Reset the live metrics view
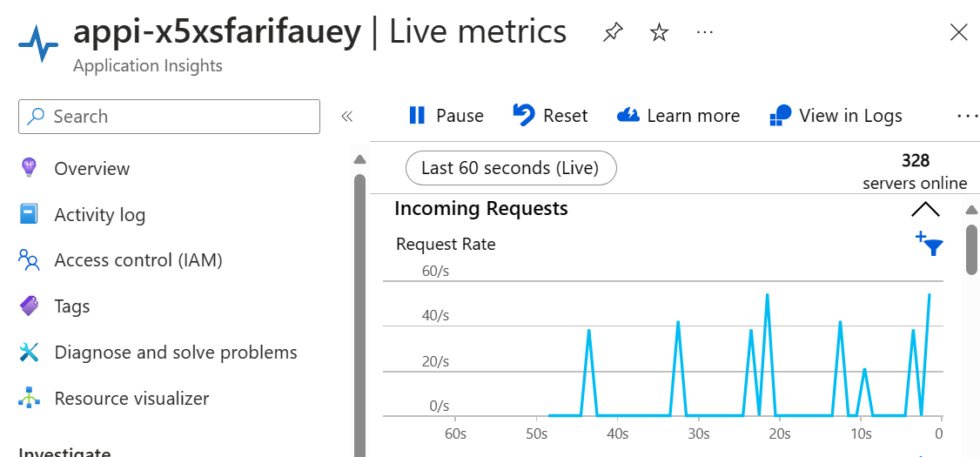Screen dimensions: 980x457 point(550,116)
